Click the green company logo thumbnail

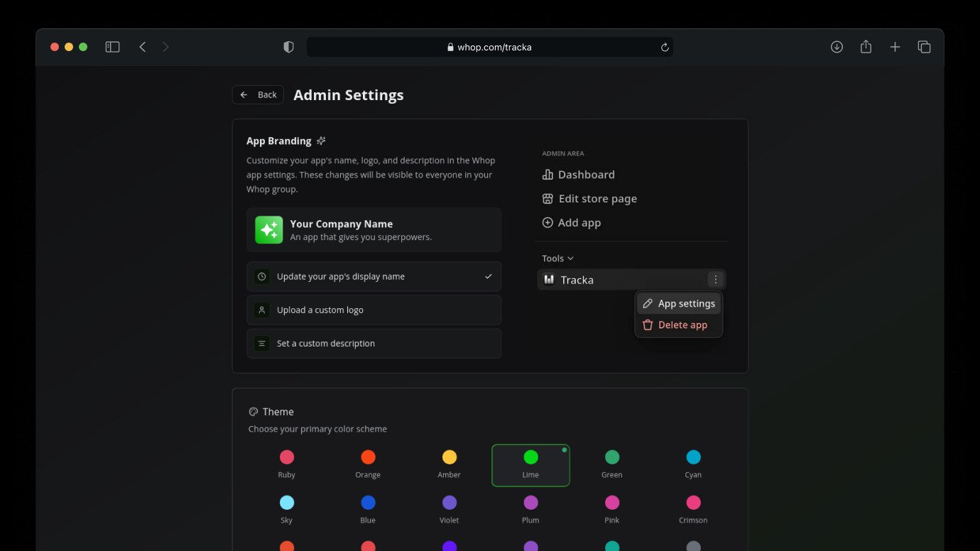(x=269, y=230)
